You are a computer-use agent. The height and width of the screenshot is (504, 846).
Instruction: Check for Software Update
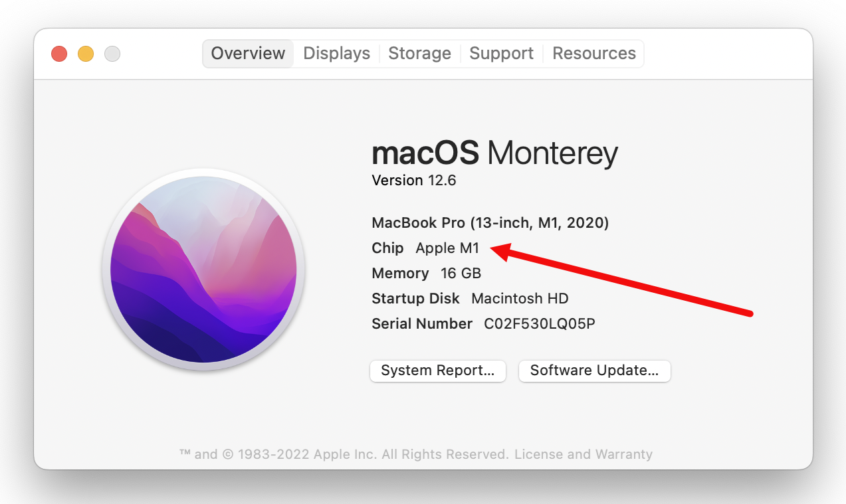(593, 371)
